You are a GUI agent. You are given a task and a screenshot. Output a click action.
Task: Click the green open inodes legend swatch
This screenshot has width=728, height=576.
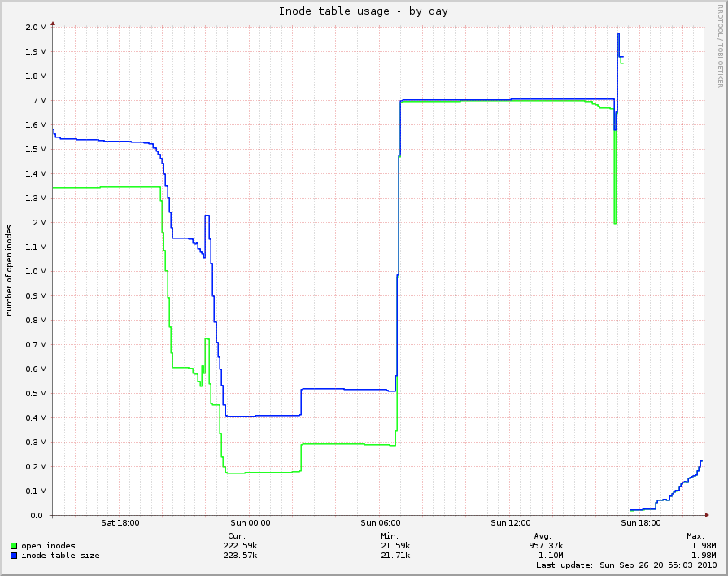pos(14,546)
